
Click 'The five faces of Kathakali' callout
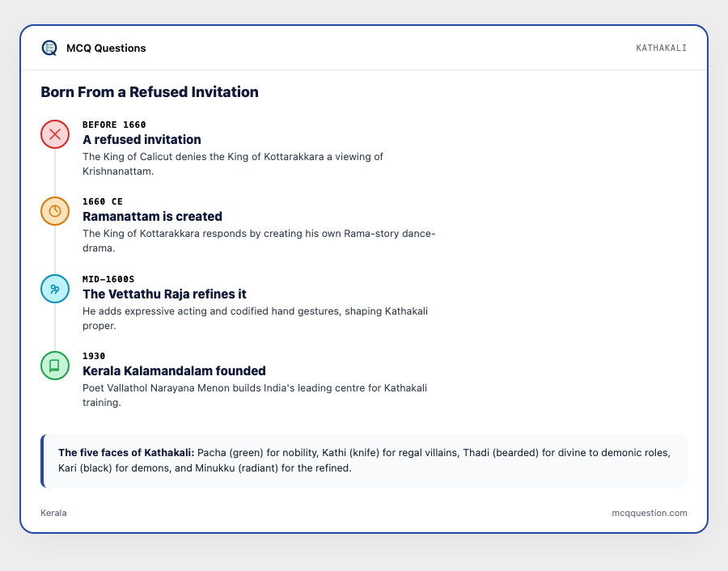(x=364, y=460)
